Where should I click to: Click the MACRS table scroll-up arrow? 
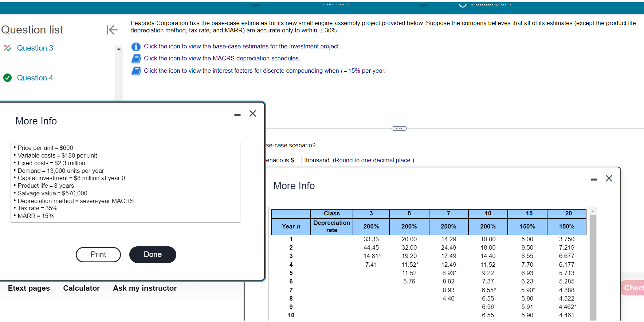coord(593,211)
